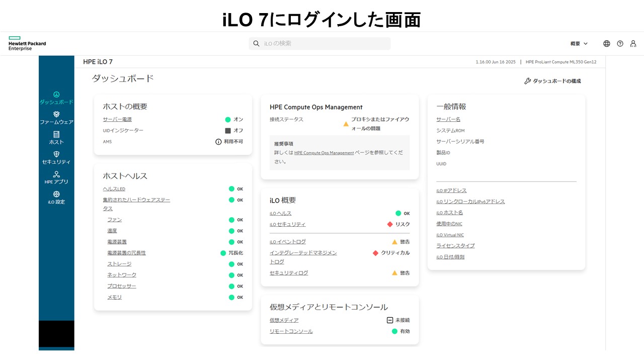Click the yellow warning icon for 接続ステータス
Image resolution: width=644 pixels, height=362 pixels.
(x=346, y=124)
